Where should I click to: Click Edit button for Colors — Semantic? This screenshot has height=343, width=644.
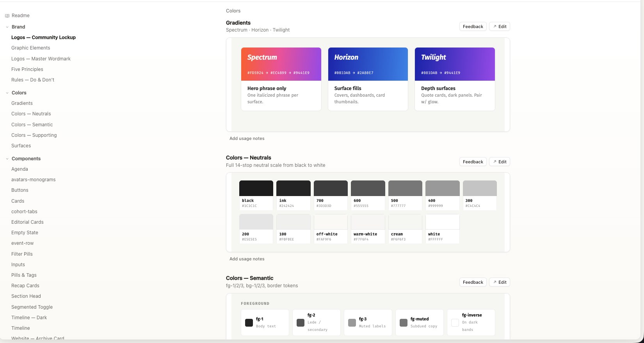tap(500, 282)
